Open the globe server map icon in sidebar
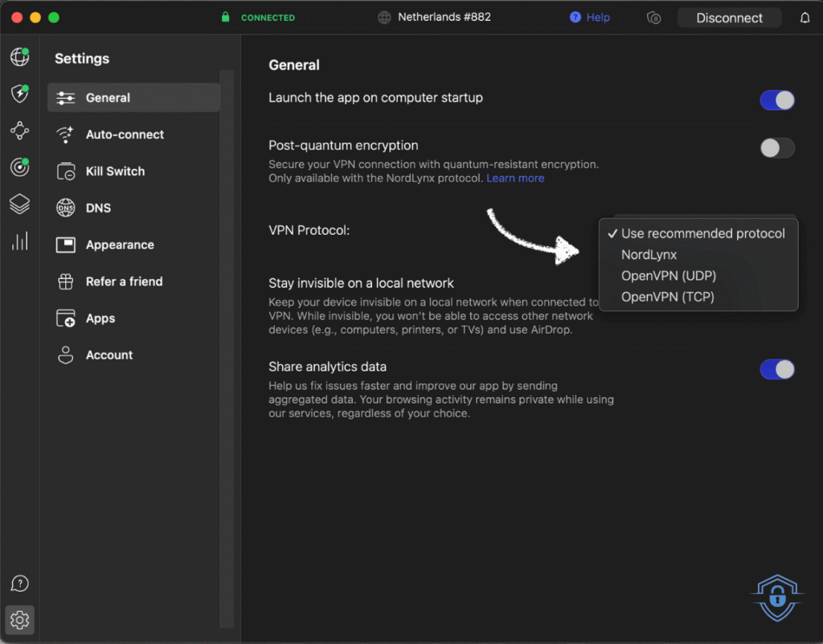The width and height of the screenshot is (823, 644). tap(20, 57)
